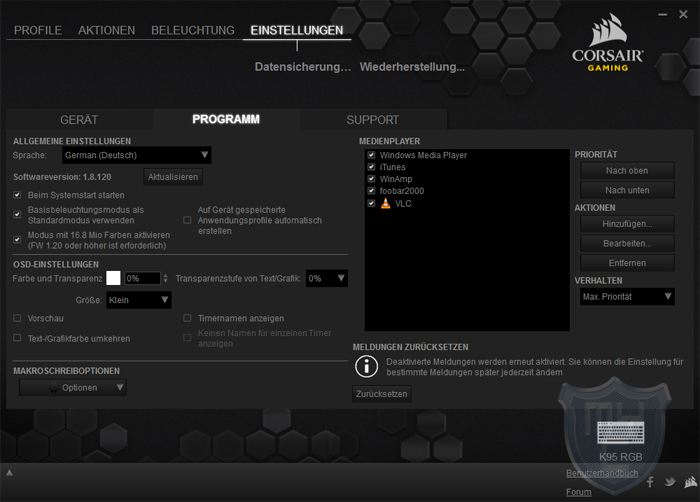Open the Verhalten 'Max. Priorität' dropdown
The width and height of the screenshot is (700, 502).
[627, 297]
